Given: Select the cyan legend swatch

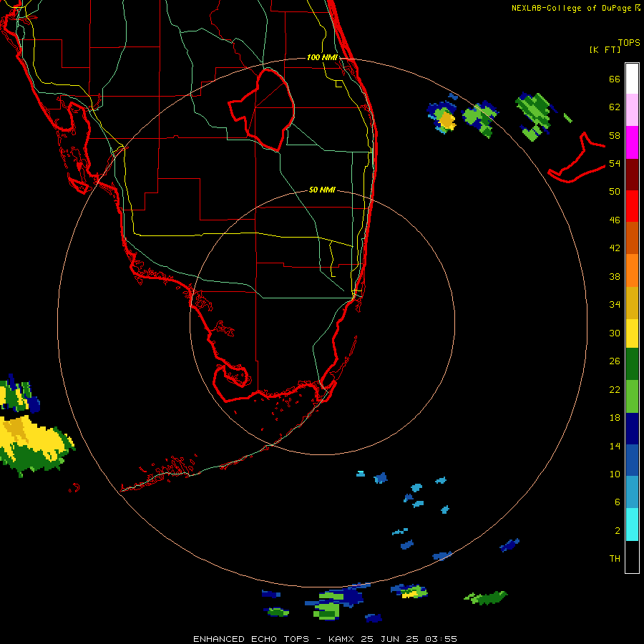Looking at the screenshot, I should click(x=632, y=525).
